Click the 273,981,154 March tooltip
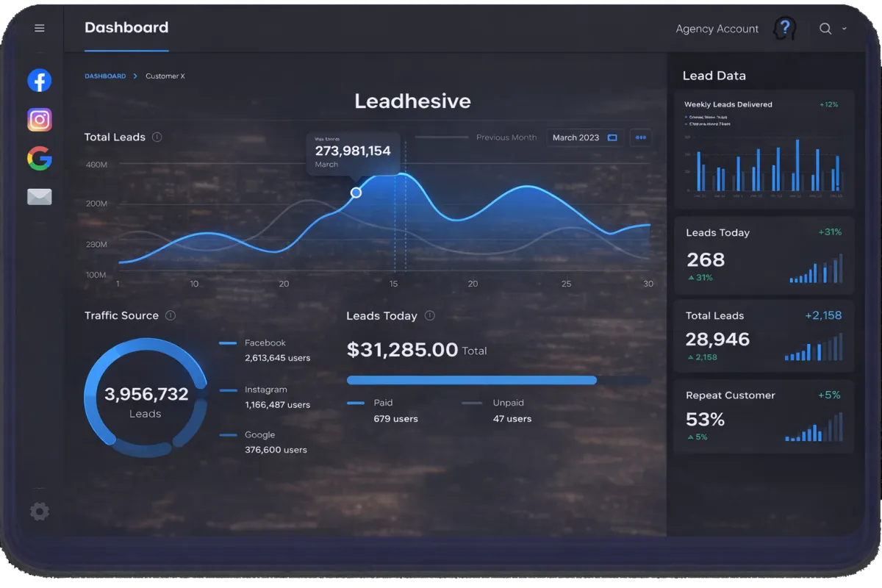The width and height of the screenshot is (882, 588). pos(353,154)
